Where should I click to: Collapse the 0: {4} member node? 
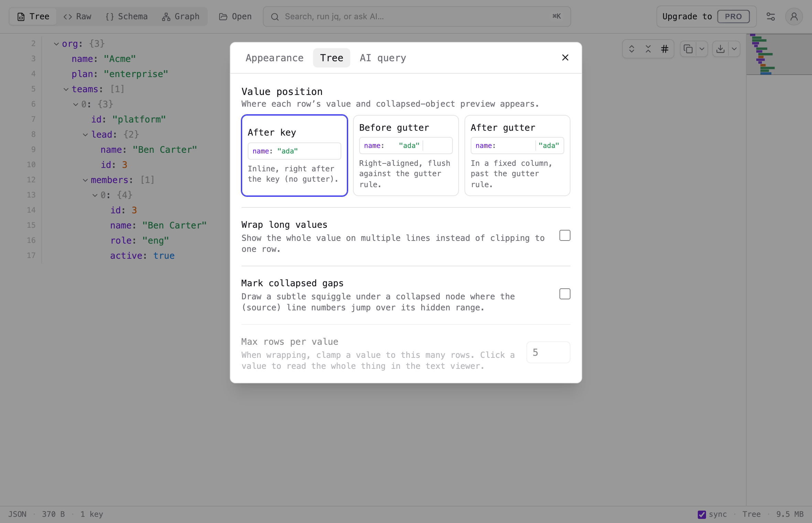pos(95,195)
